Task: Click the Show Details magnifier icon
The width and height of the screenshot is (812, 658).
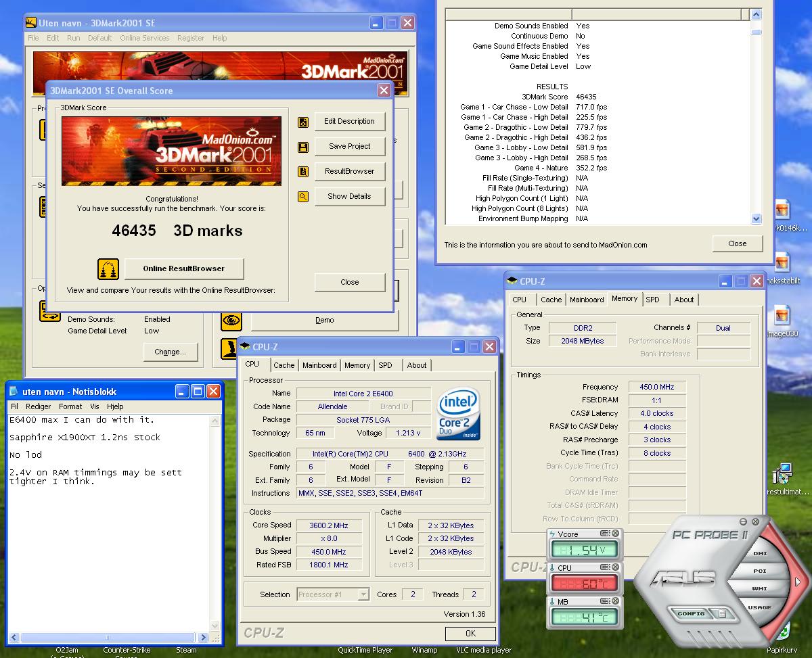Action: pos(303,197)
